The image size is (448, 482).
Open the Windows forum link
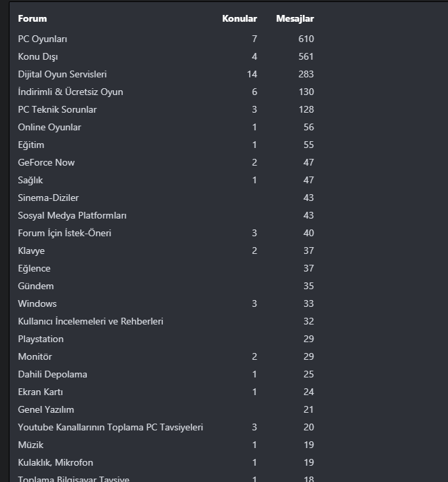pyautogui.click(x=37, y=303)
